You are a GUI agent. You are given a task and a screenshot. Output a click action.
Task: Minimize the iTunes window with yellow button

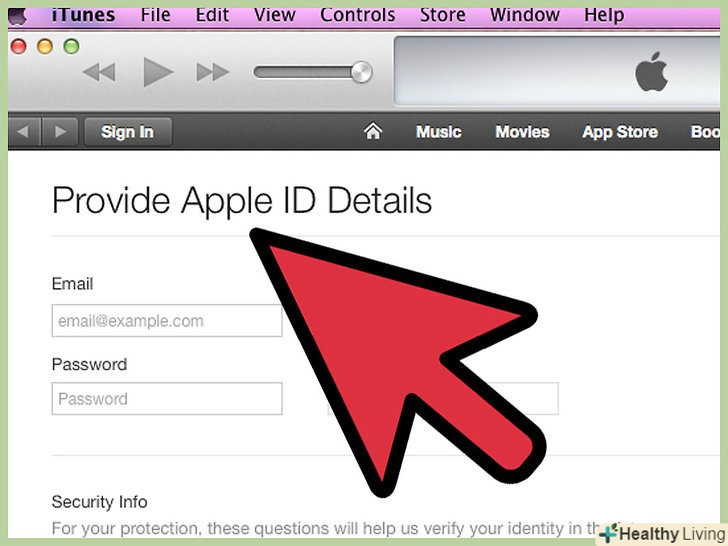pos(45,46)
